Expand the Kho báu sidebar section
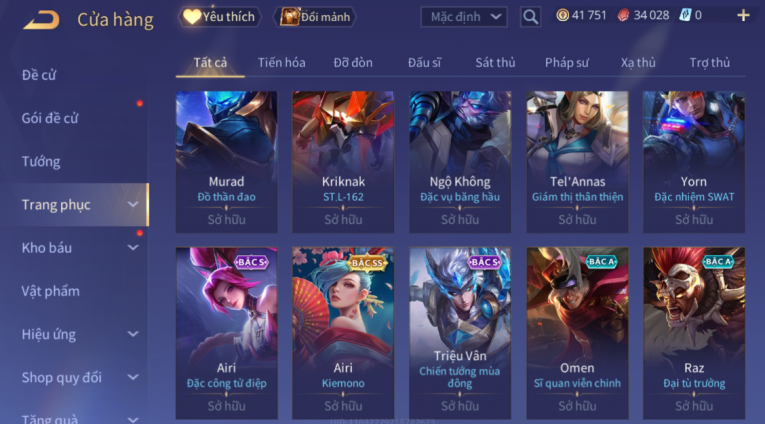This screenshot has width=765, height=424. tap(133, 248)
